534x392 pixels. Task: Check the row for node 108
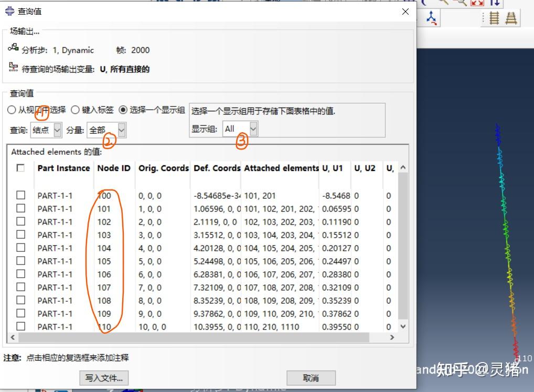[x=21, y=300]
